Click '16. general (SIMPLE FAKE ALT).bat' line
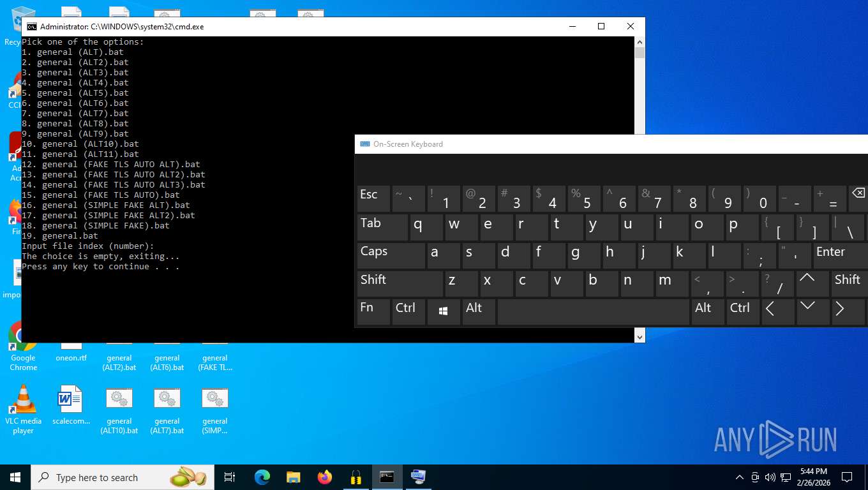Screen dimensions: 868x490 106,205
